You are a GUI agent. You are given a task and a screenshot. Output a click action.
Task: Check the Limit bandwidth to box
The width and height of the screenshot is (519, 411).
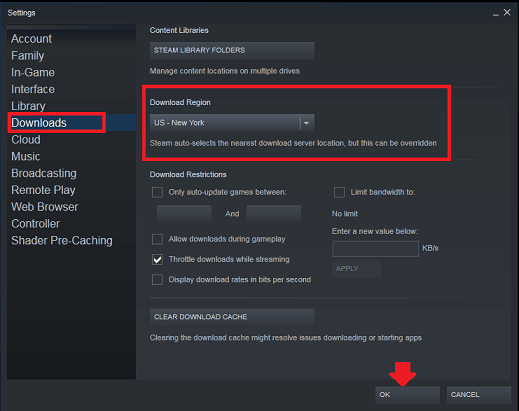(339, 192)
